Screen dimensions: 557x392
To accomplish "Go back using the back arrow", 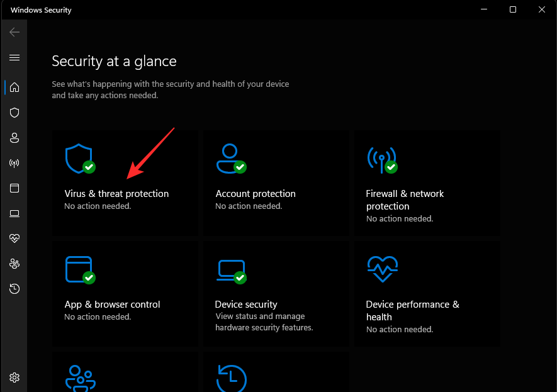I will [14, 32].
